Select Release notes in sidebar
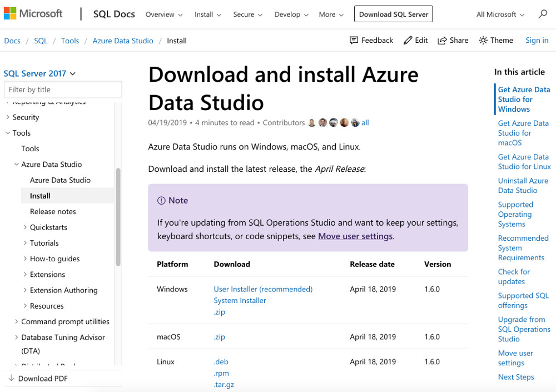556x392 pixels. pos(53,212)
